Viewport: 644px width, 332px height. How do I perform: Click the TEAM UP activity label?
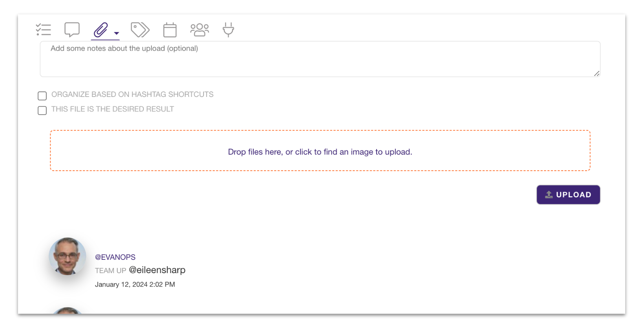pyautogui.click(x=110, y=271)
